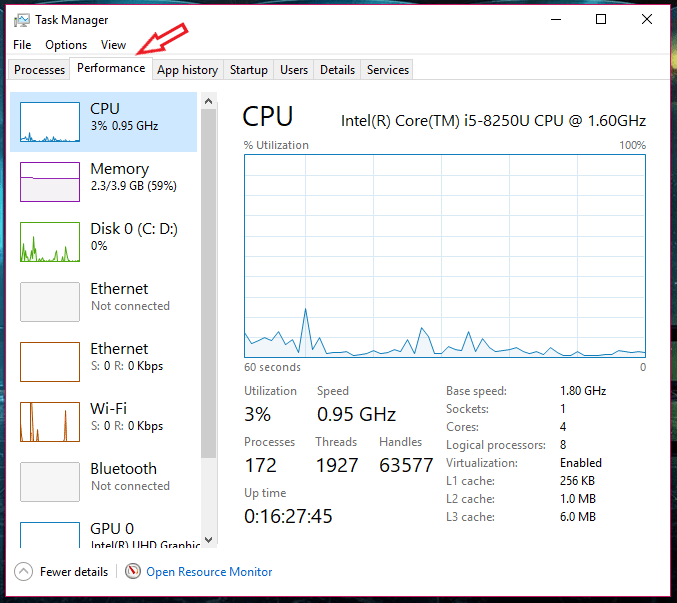This screenshot has width=677, height=603.
Task: Click the sidebar scroll down arrow
Action: click(x=209, y=540)
